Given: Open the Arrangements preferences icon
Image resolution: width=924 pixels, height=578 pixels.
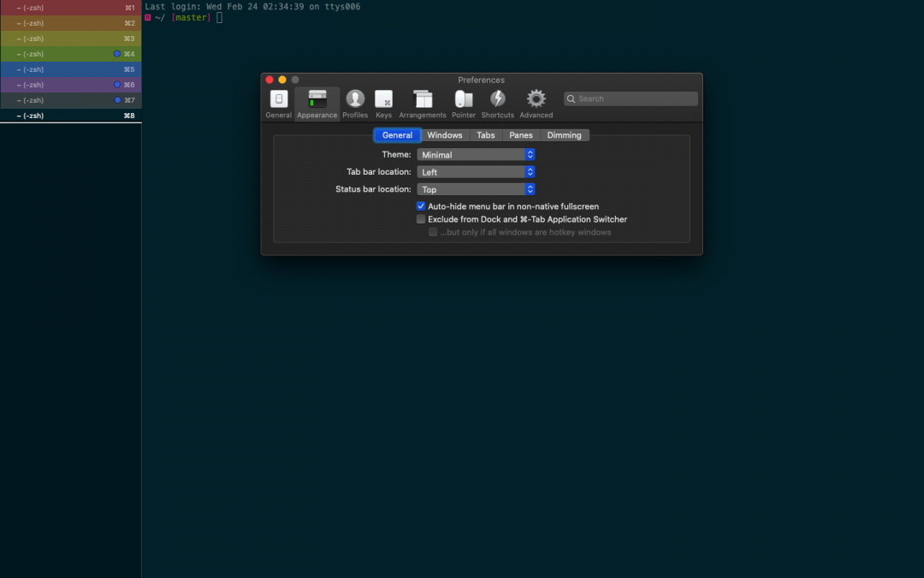Looking at the screenshot, I should point(422,103).
